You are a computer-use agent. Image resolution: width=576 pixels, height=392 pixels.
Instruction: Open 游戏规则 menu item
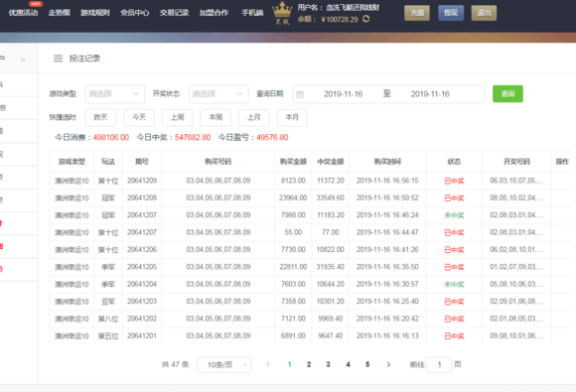94,13
